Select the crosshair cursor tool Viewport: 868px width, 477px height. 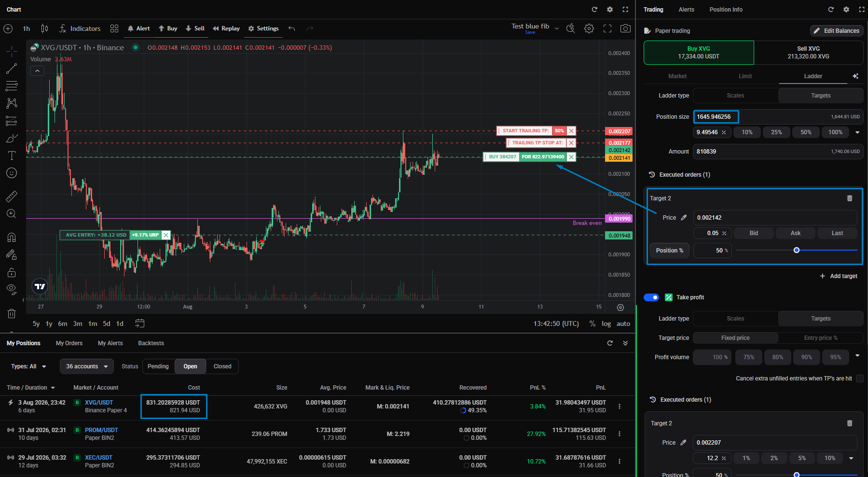coord(12,51)
